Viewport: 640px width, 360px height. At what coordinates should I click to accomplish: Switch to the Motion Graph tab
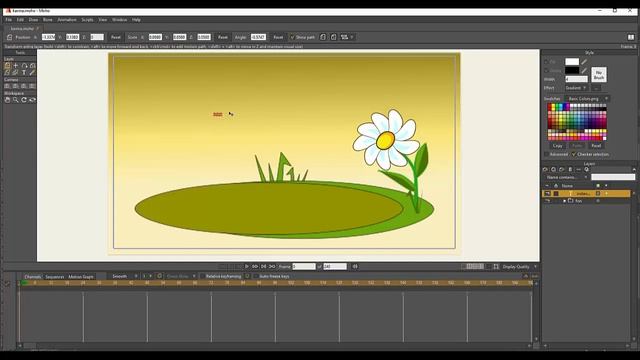[81, 277]
